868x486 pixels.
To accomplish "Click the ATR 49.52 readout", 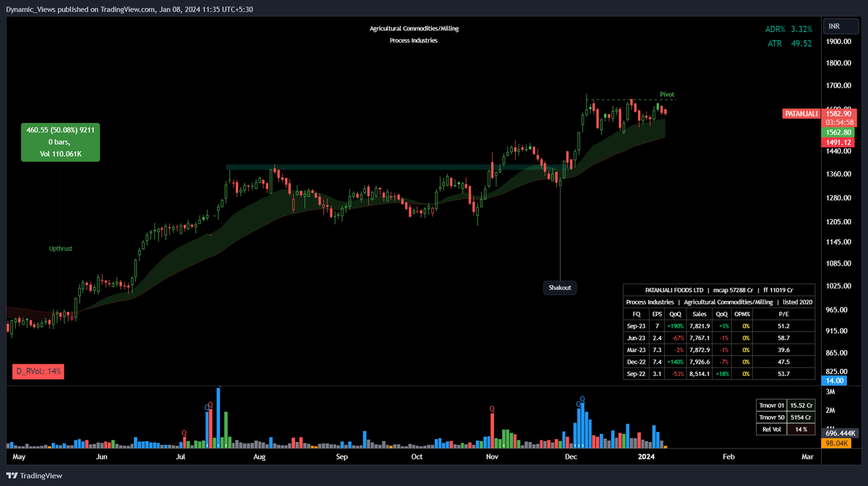I will coord(790,43).
